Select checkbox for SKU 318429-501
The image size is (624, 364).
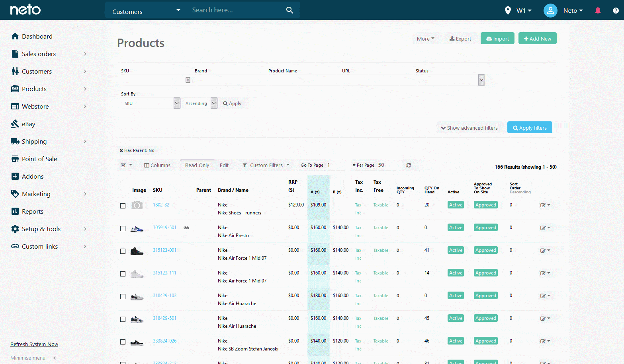(123, 319)
